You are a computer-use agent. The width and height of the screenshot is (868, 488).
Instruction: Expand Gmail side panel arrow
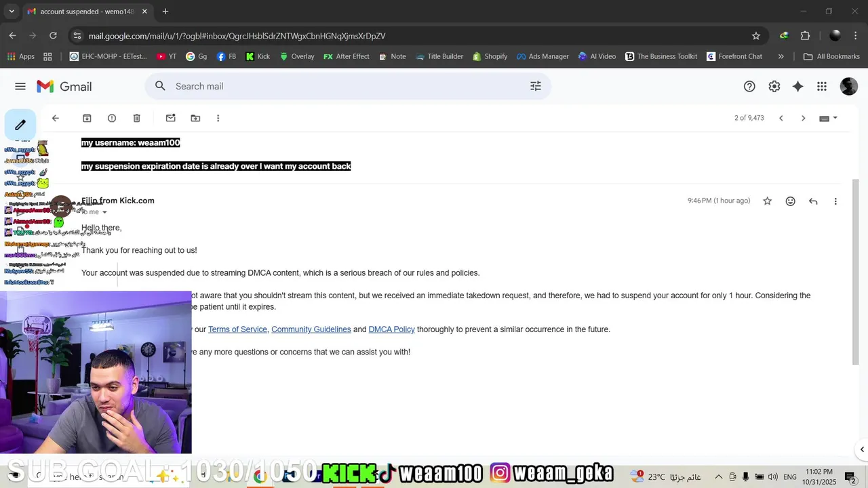(862, 449)
